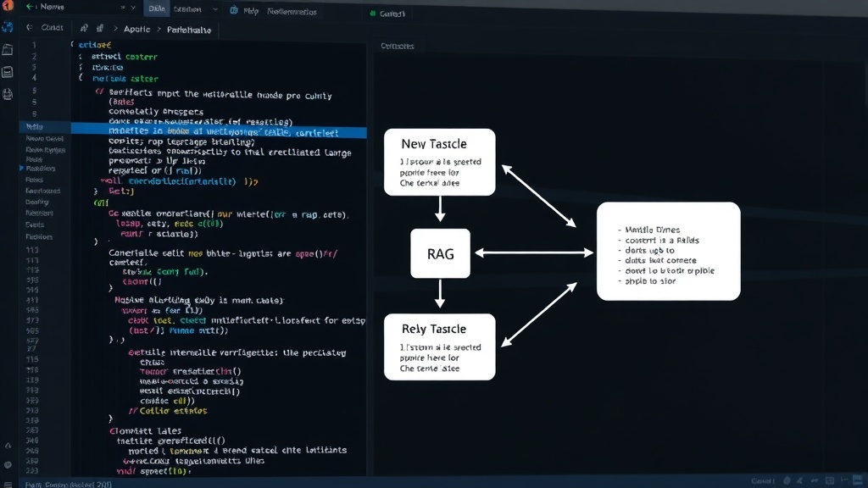Viewport: 868px width, 488px height.
Task: Click the Nomre title text
Action: [x=52, y=7]
